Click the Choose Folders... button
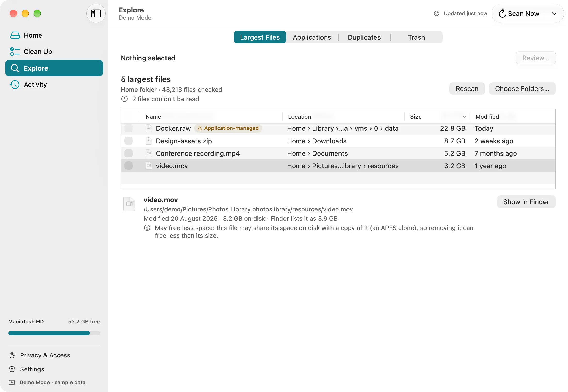The image size is (568, 392). coord(522,89)
